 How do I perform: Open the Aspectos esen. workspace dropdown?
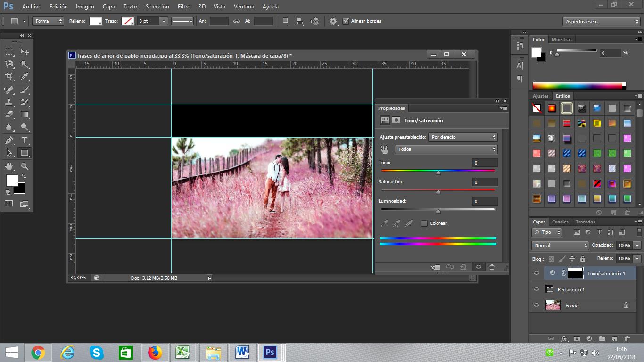(601, 22)
